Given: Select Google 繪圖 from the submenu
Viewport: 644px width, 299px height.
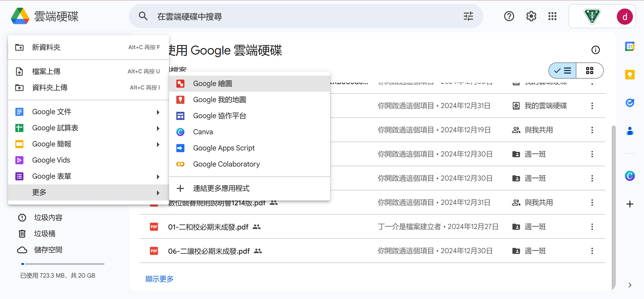Looking at the screenshot, I should coord(213,84).
